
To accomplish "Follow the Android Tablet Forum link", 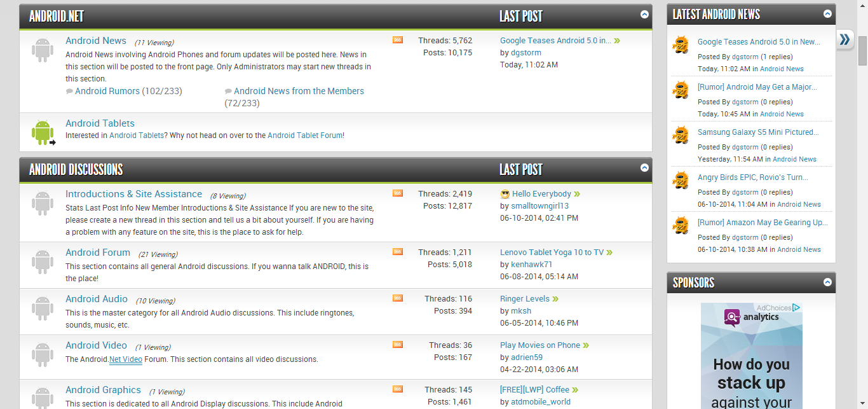I will coord(305,135).
